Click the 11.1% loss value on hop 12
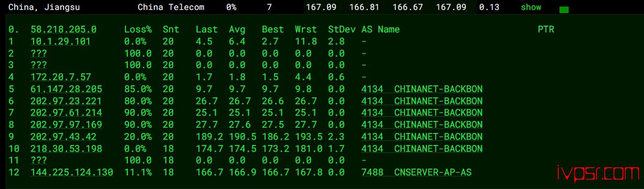 coord(138,172)
